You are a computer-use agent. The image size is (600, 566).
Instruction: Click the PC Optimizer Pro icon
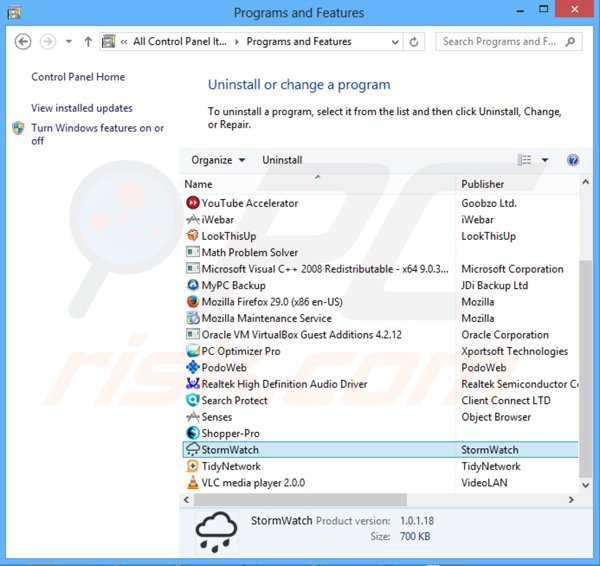tap(192, 351)
